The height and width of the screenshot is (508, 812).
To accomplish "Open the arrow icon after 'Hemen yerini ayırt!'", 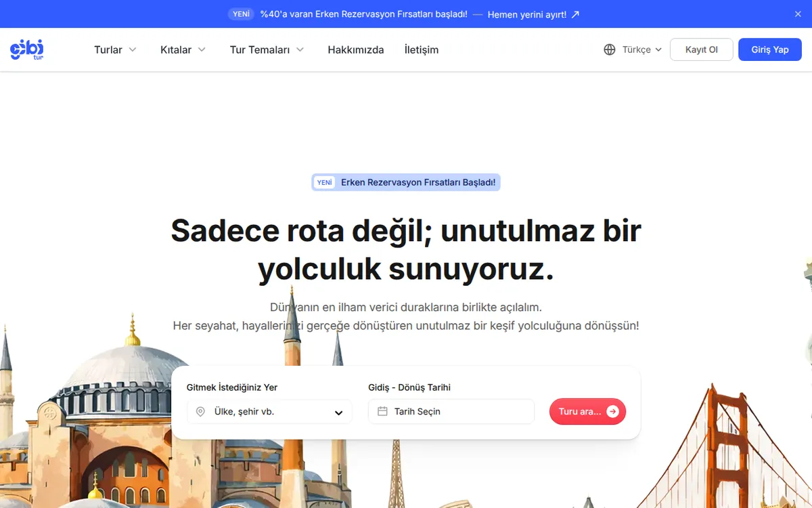I will 575,14.
